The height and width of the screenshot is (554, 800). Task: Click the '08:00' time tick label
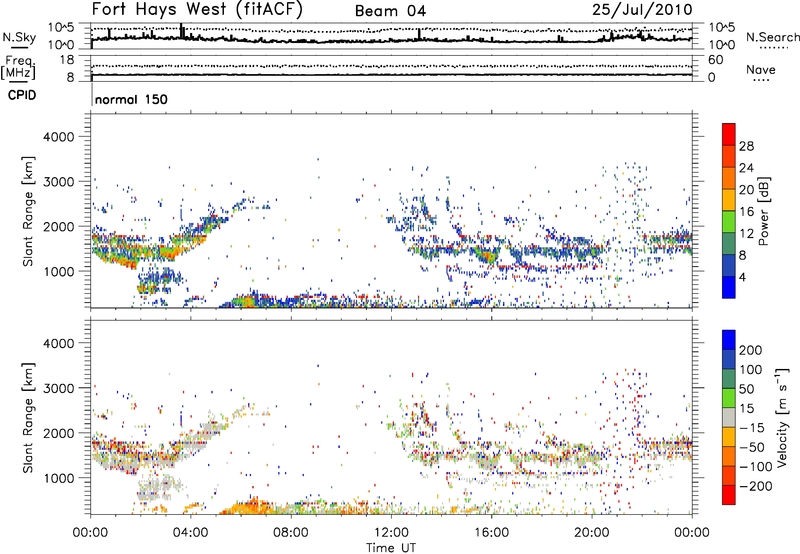(x=291, y=532)
